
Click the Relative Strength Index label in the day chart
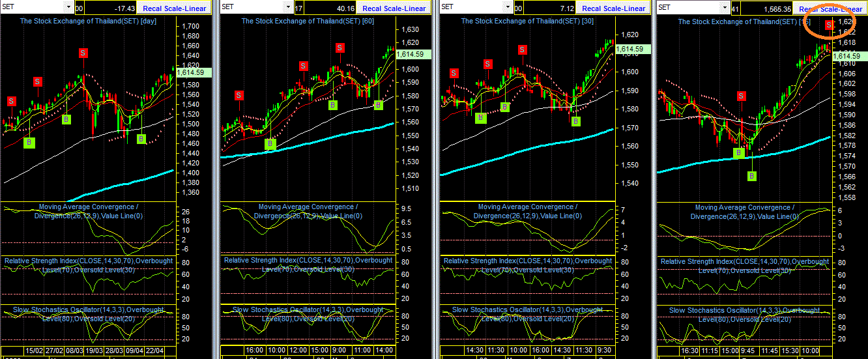click(x=89, y=265)
